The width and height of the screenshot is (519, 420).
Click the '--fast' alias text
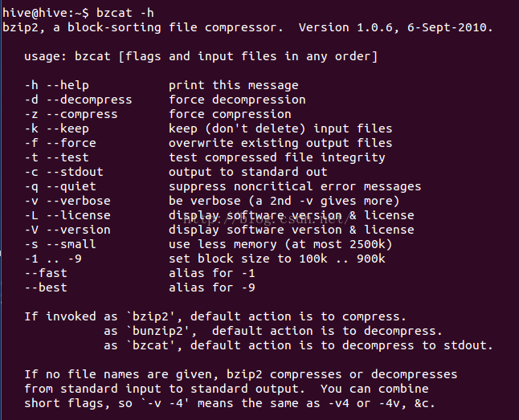[46, 273]
